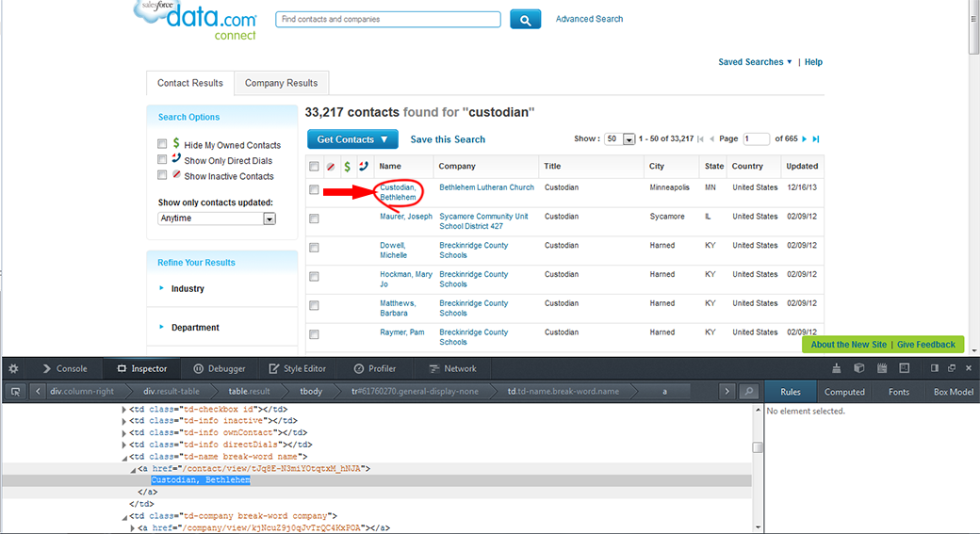Click the breadcrumb scroll-left arrow
The image size is (980, 534).
38,392
